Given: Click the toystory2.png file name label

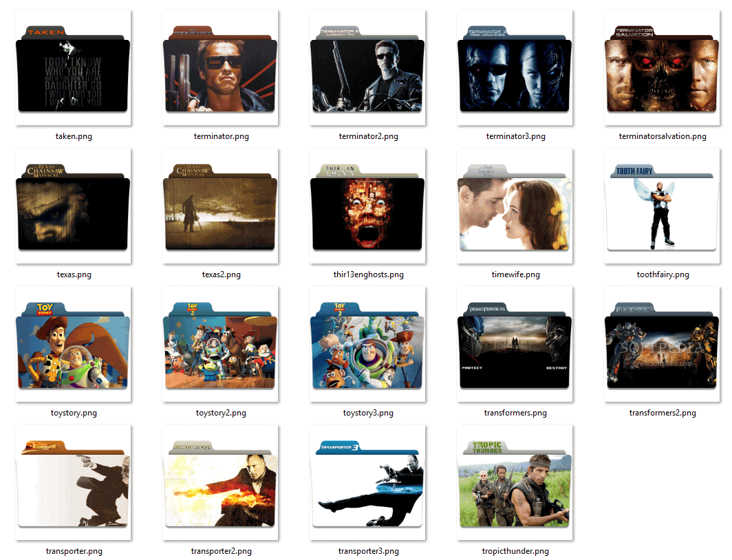Looking at the screenshot, I should [x=221, y=413].
